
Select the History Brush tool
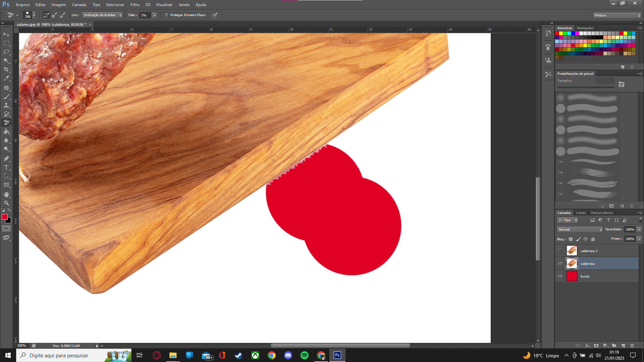[x=6, y=114]
